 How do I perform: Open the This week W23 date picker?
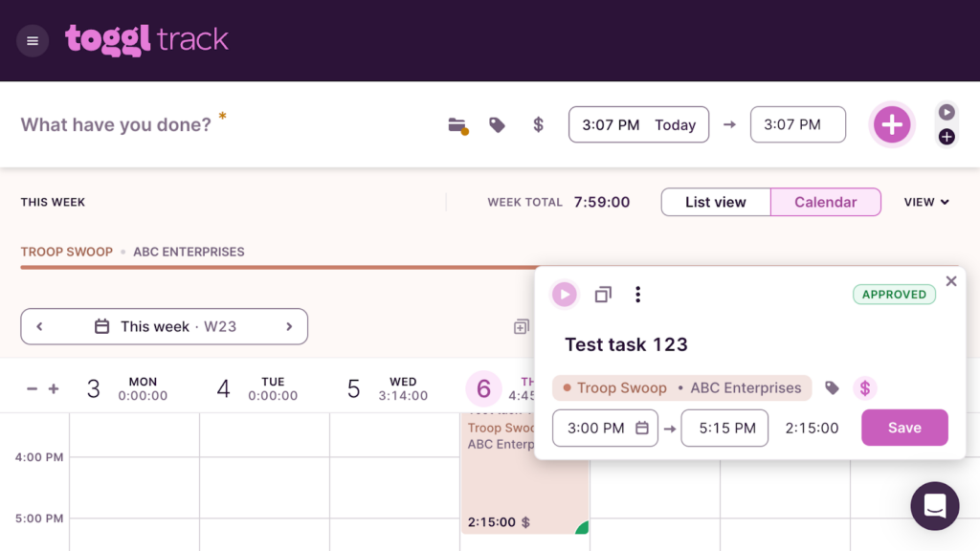165,326
